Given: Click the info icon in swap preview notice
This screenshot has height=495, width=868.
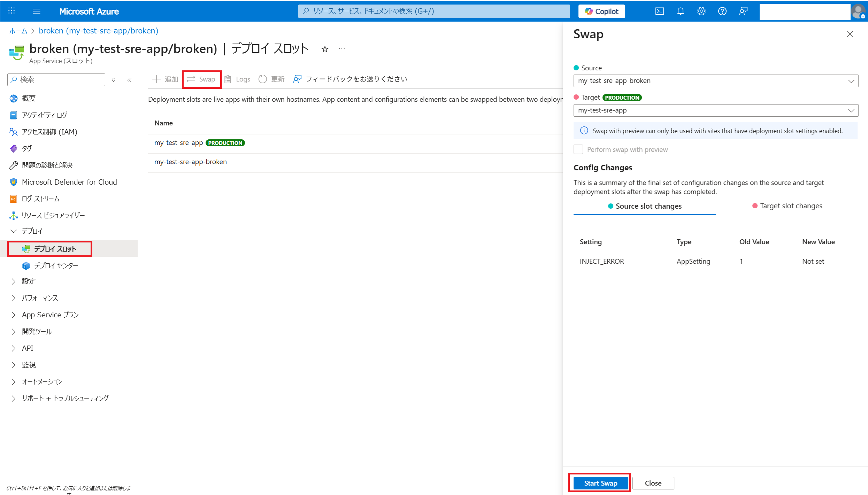Looking at the screenshot, I should (x=584, y=131).
